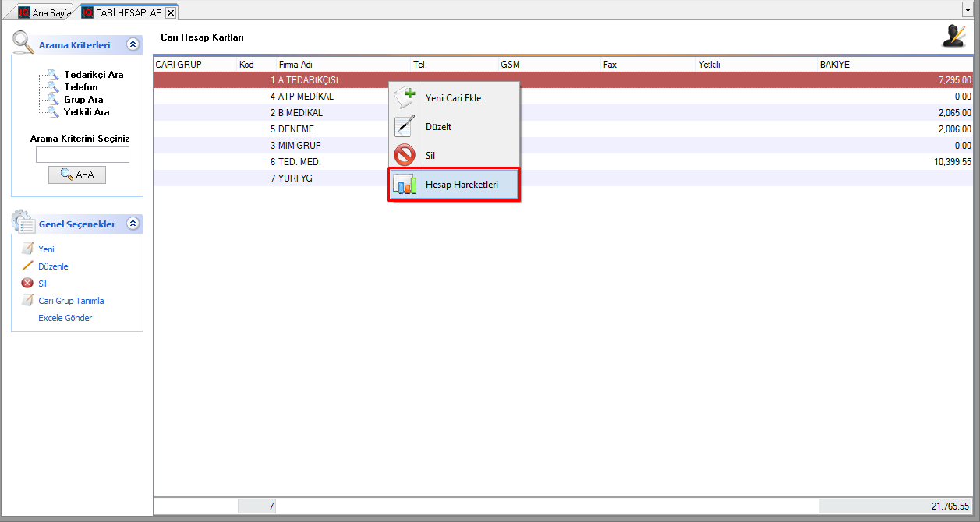
Task: Open the Cari Grup Tanımla link
Action: pos(71,301)
